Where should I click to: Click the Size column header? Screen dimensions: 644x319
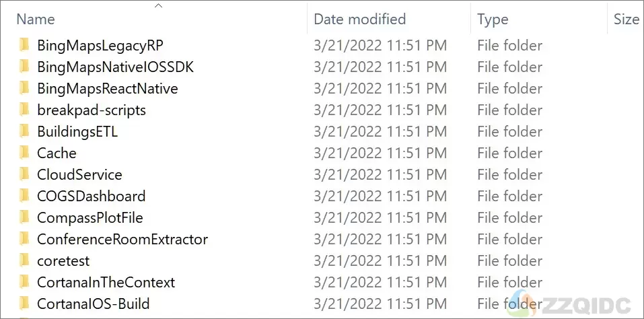627,20
